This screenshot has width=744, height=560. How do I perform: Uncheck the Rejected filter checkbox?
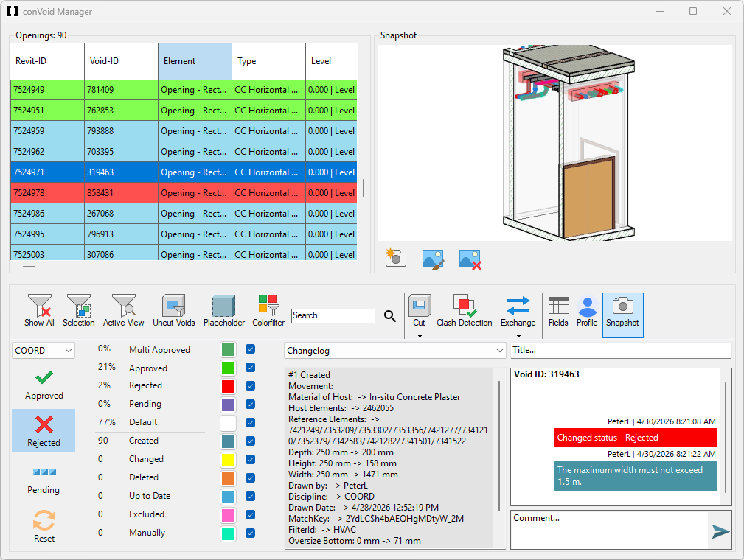[x=251, y=386]
